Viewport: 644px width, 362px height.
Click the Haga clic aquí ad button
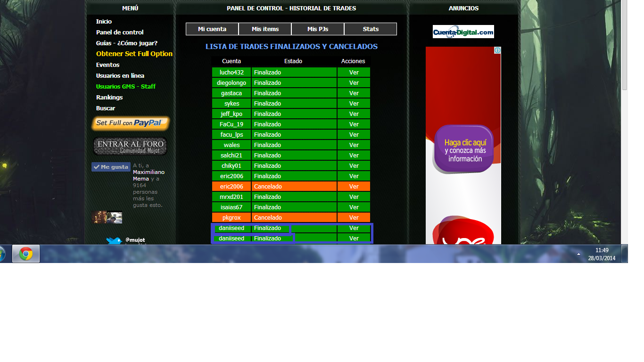464,149
